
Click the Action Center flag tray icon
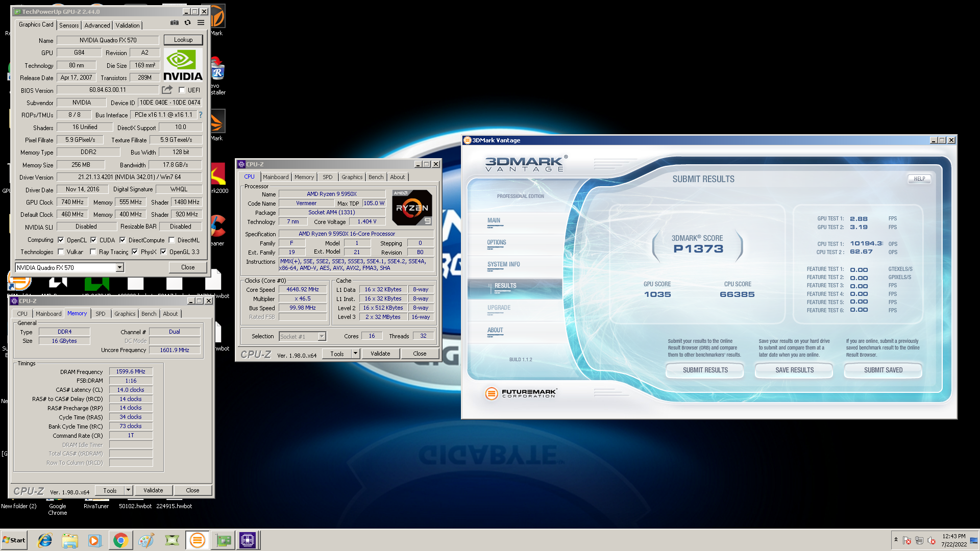click(907, 540)
